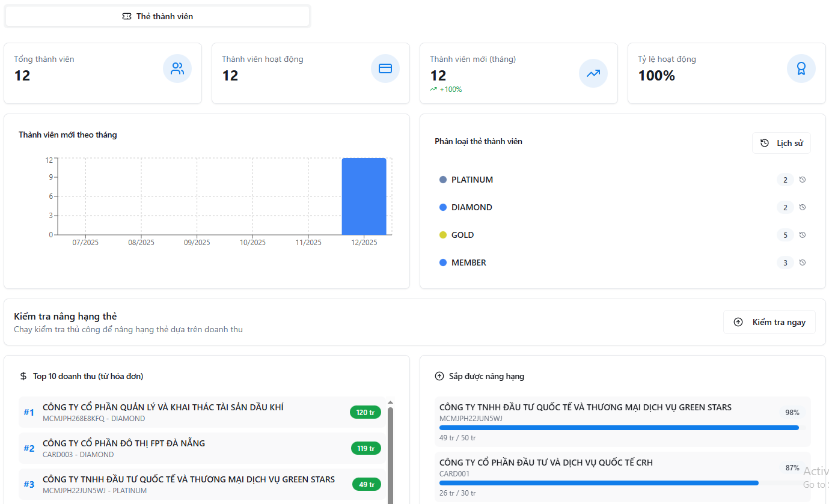Screen dimensions: 829x504
Task: Click the yellow GOLD color dot
Action: click(443, 235)
